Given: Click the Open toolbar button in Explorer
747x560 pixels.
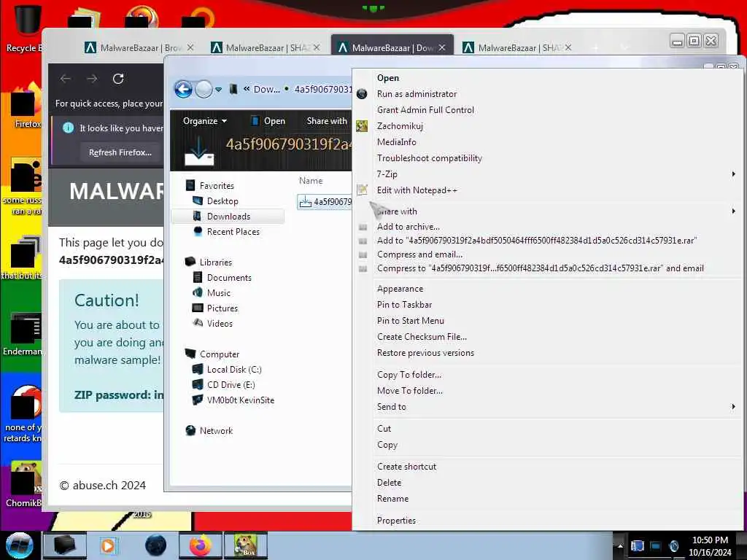Looking at the screenshot, I should (268, 121).
